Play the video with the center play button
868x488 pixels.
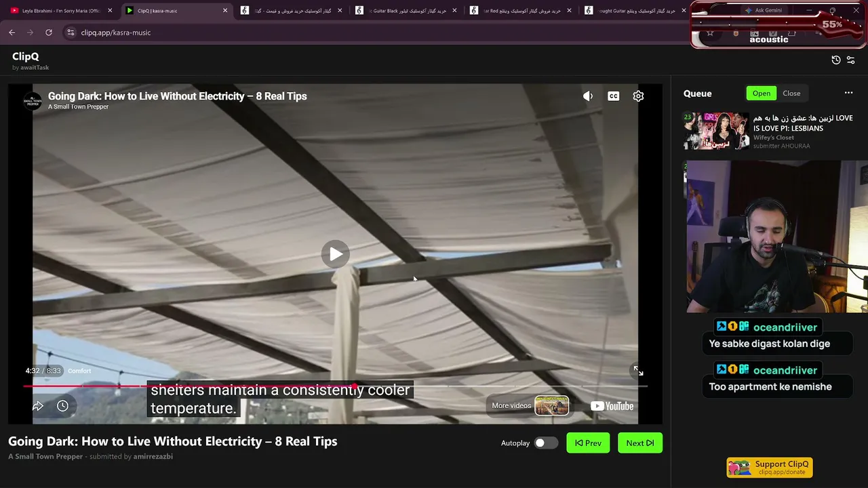(x=336, y=254)
